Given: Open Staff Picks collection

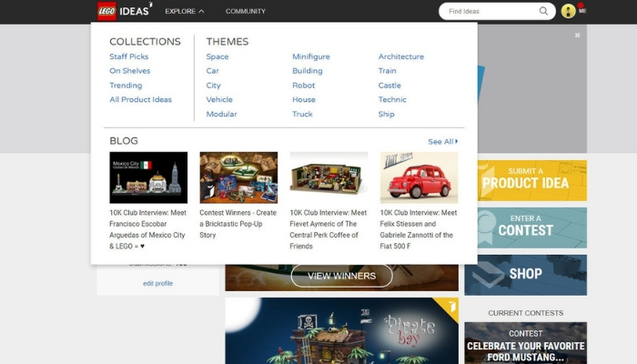Looking at the screenshot, I should tap(129, 56).
